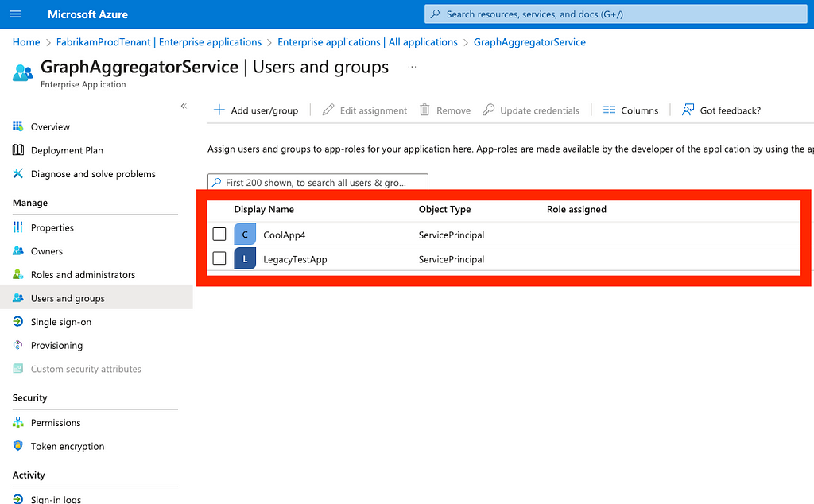Click the Diagnose and solve problems wrench icon
This screenshot has width=814, height=504.
[x=18, y=173]
